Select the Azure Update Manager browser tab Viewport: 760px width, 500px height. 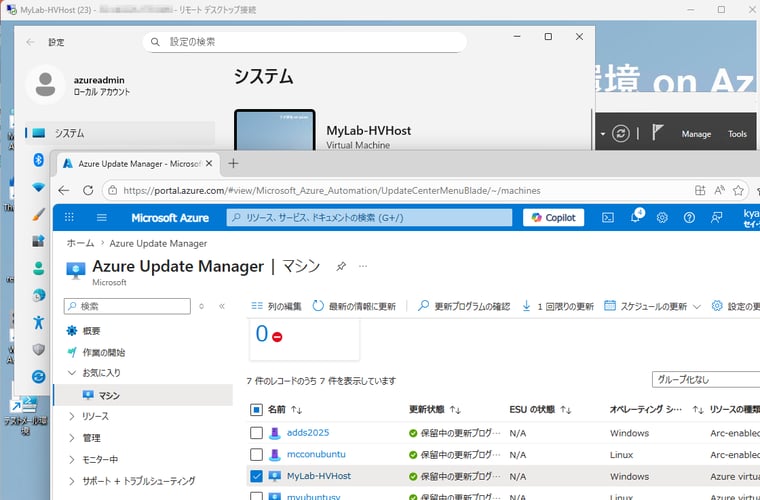(x=138, y=164)
